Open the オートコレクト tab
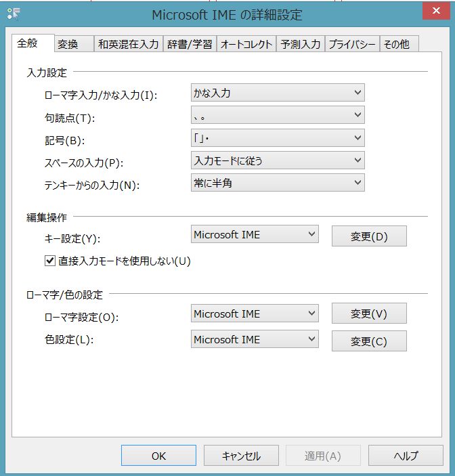 [246, 44]
